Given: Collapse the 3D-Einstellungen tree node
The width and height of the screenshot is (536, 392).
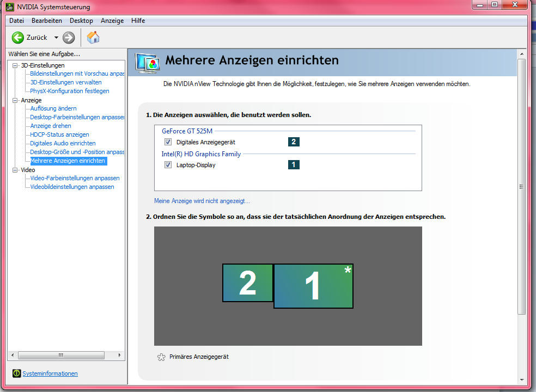Looking at the screenshot, I should tap(15, 65).
